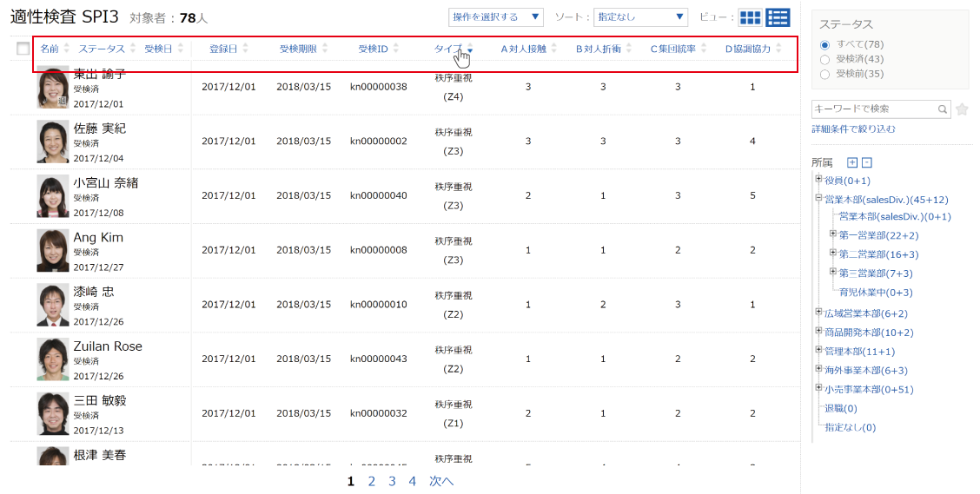980x494 pixels.
Task: Click the favorite star next to search
Action: [x=962, y=109]
